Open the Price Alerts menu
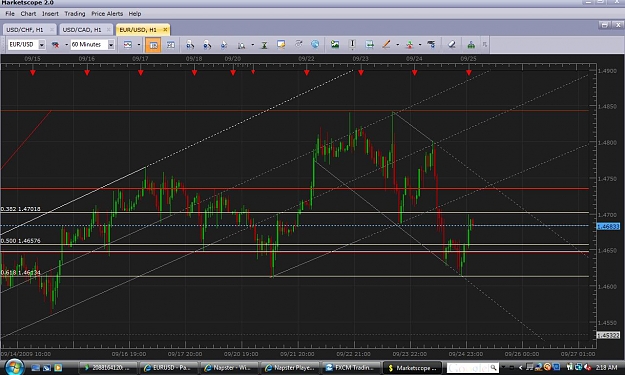625x375 pixels. (107, 14)
